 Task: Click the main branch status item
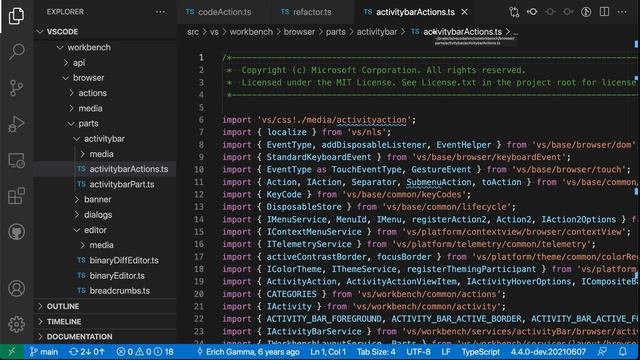coord(44,351)
